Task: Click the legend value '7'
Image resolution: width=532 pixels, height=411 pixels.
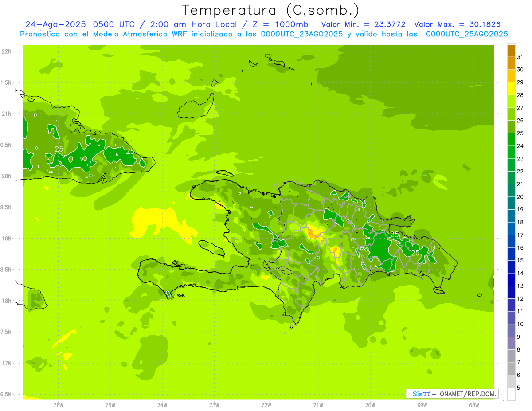Action: click(x=519, y=363)
